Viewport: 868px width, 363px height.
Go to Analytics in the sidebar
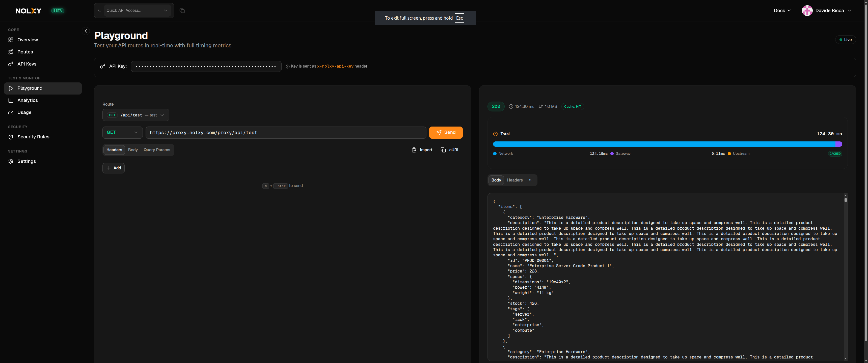[27, 100]
